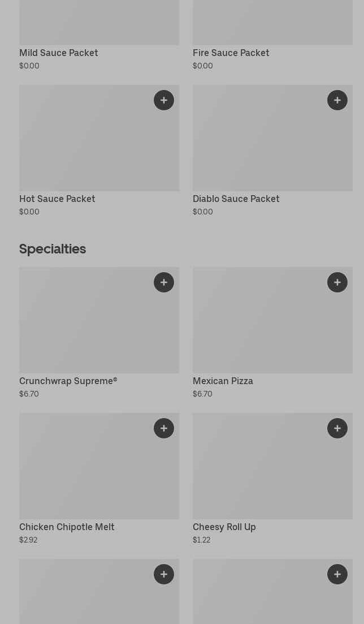Click the Specialties section heading
The width and height of the screenshot is (364, 624).
click(x=53, y=249)
